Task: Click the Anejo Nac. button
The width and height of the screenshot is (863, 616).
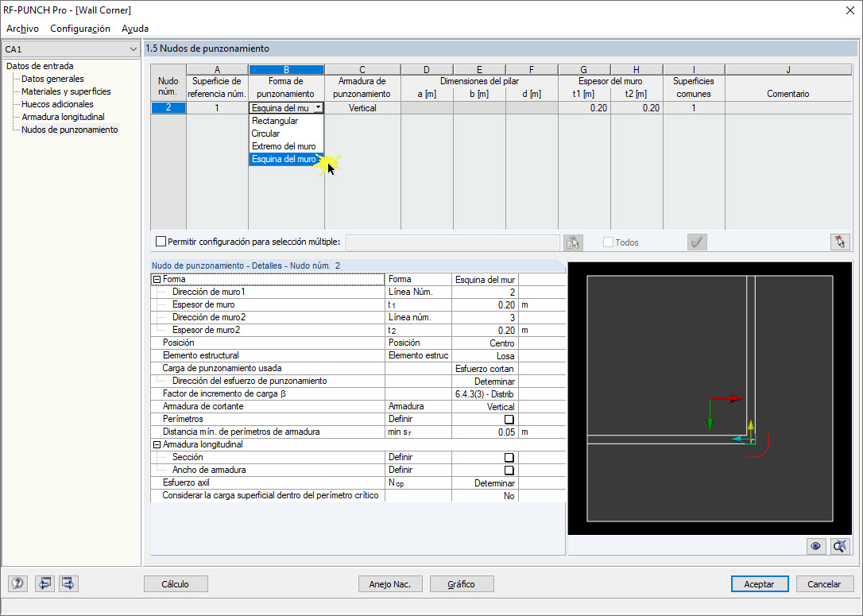Action: point(390,584)
